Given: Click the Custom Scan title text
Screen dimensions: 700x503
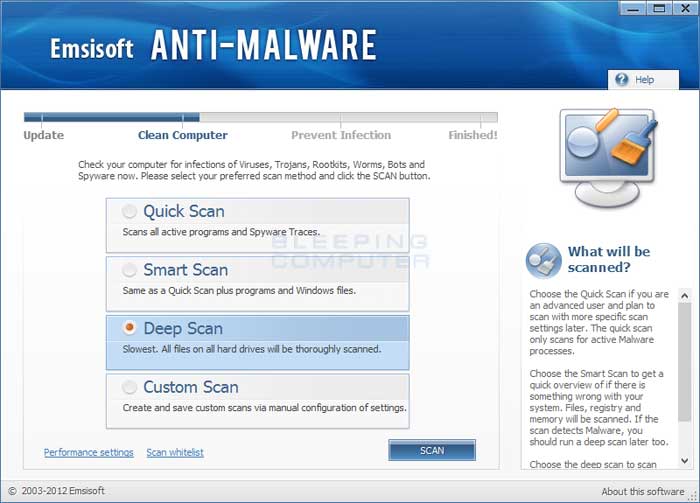Looking at the screenshot, I should tap(191, 387).
